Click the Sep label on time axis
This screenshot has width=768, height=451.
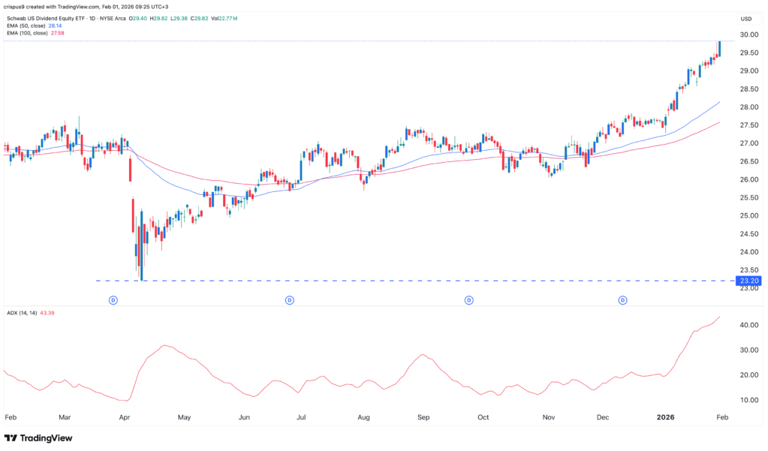point(423,417)
